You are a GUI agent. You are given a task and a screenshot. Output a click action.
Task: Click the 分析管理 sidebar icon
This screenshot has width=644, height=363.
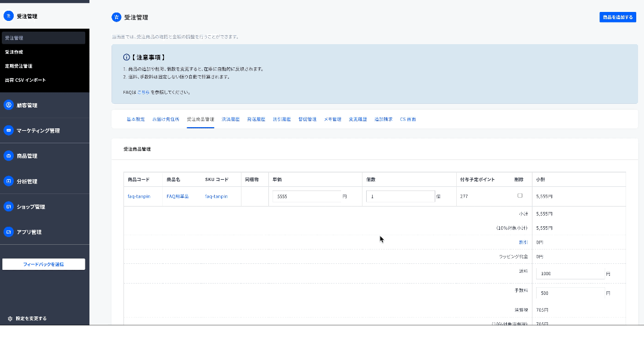pyautogui.click(x=8, y=181)
